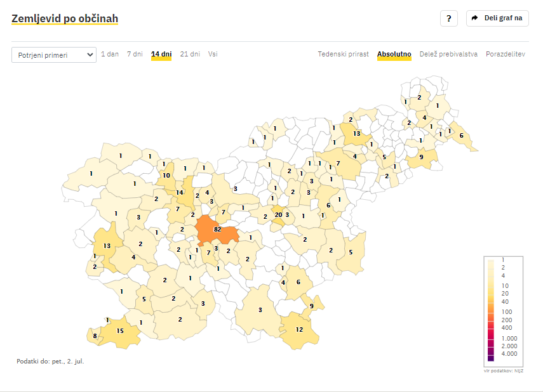
Task: Switch to Delež prebivalstva view
Action: click(x=448, y=55)
